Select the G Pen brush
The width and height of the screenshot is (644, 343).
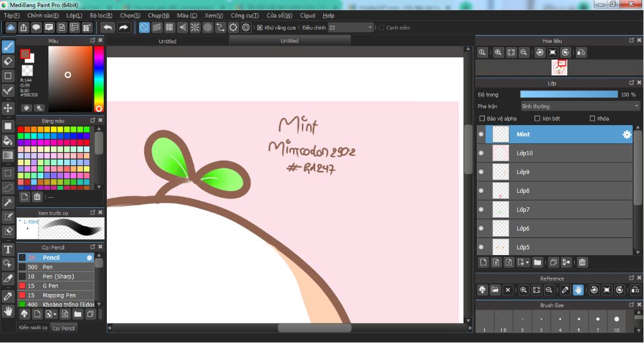(x=56, y=286)
